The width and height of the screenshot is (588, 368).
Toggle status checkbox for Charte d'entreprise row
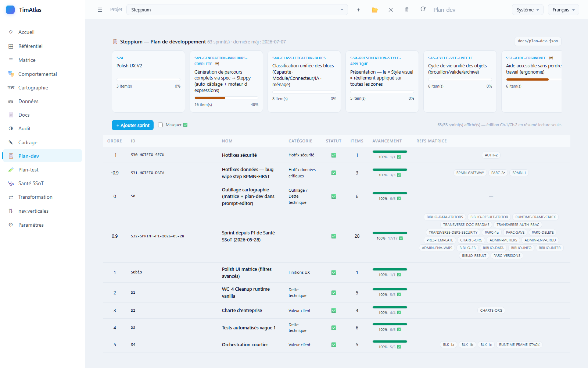tap(334, 311)
